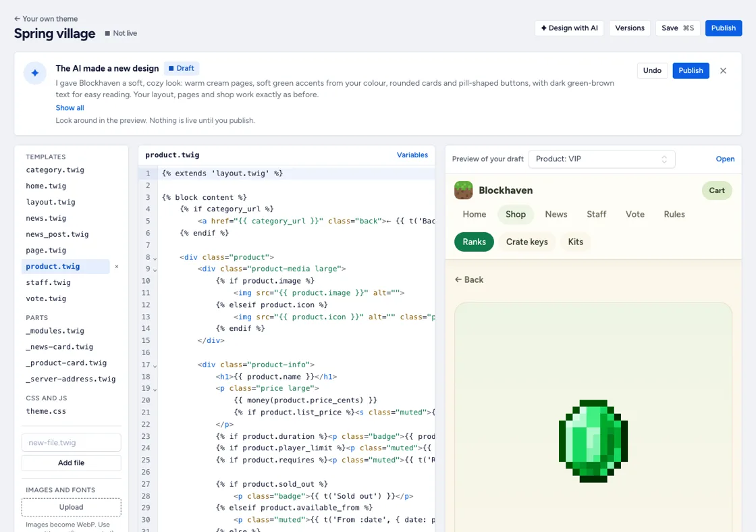Open staff.twig template
The image size is (756, 532).
pyautogui.click(x=48, y=282)
